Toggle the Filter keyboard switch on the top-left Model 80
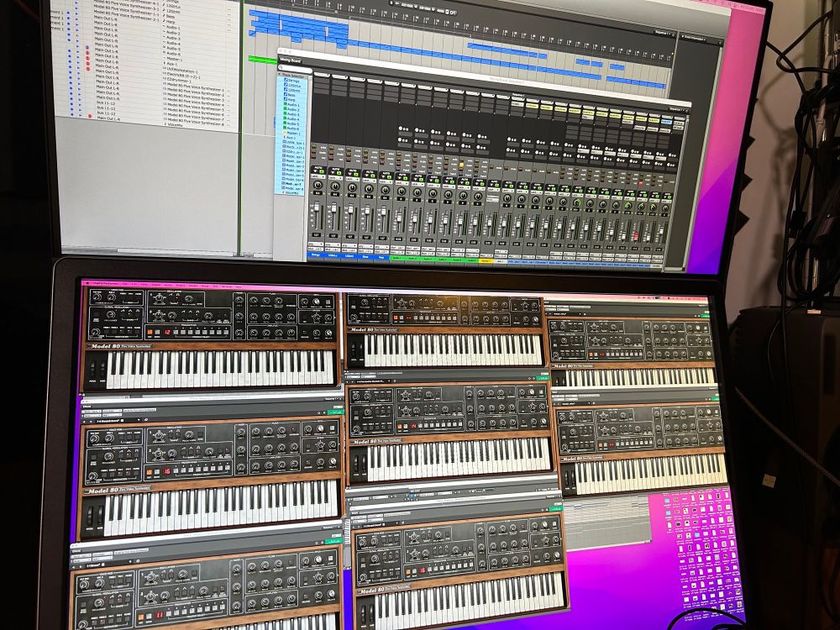The height and width of the screenshot is (630, 840). 291,300
